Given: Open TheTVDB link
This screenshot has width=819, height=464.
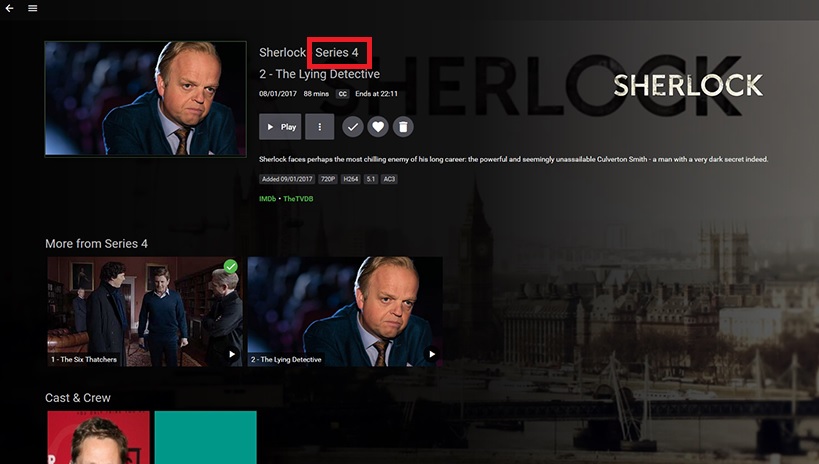Looking at the screenshot, I should point(298,199).
